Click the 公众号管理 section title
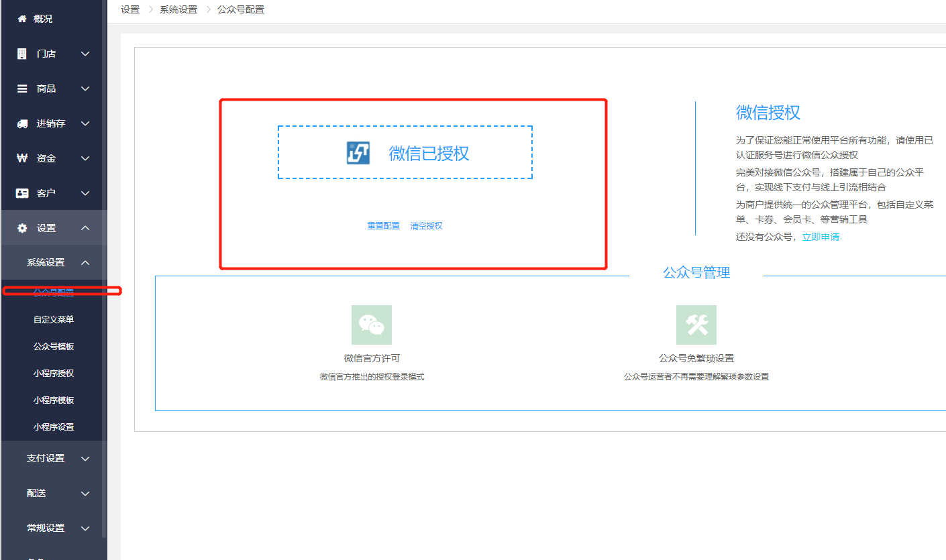The height and width of the screenshot is (560, 946). pyautogui.click(x=696, y=272)
